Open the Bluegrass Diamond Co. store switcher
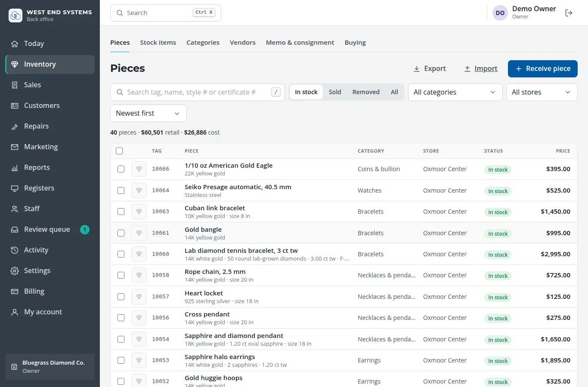The height and width of the screenshot is (387, 588). (x=50, y=367)
